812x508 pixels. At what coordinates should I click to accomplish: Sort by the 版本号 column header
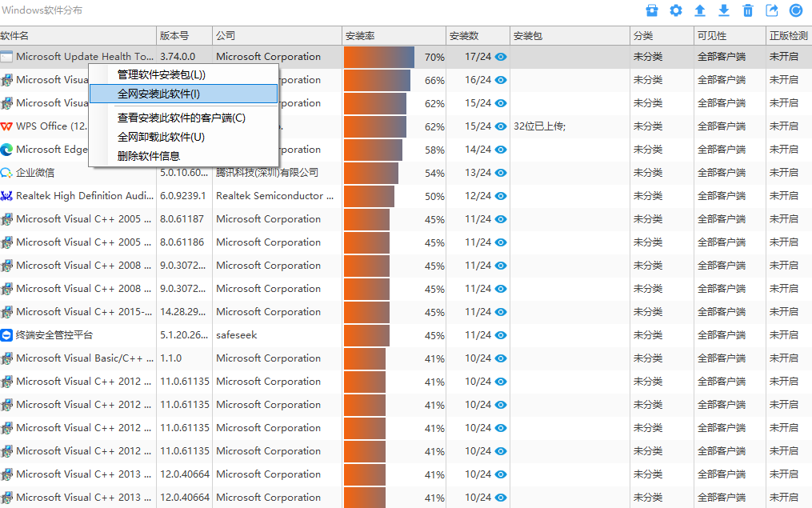tap(184, 36)
